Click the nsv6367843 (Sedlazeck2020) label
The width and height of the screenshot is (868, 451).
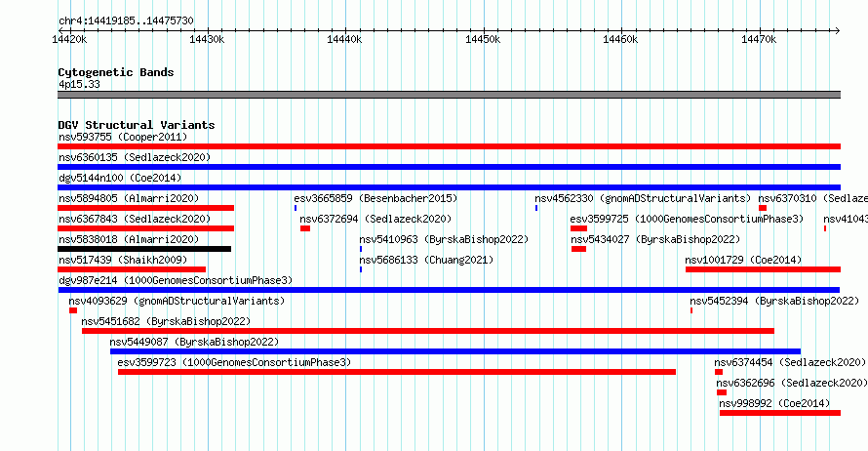[x=135, y=219]
